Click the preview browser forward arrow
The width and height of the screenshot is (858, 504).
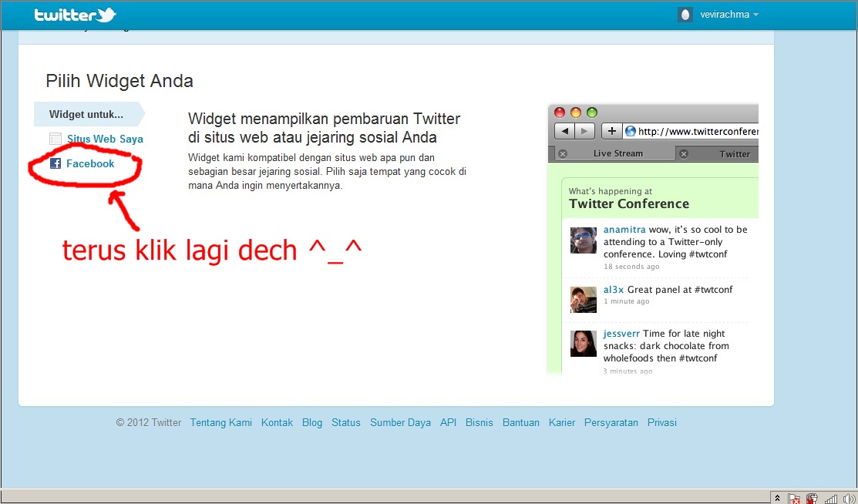[584, 131]
